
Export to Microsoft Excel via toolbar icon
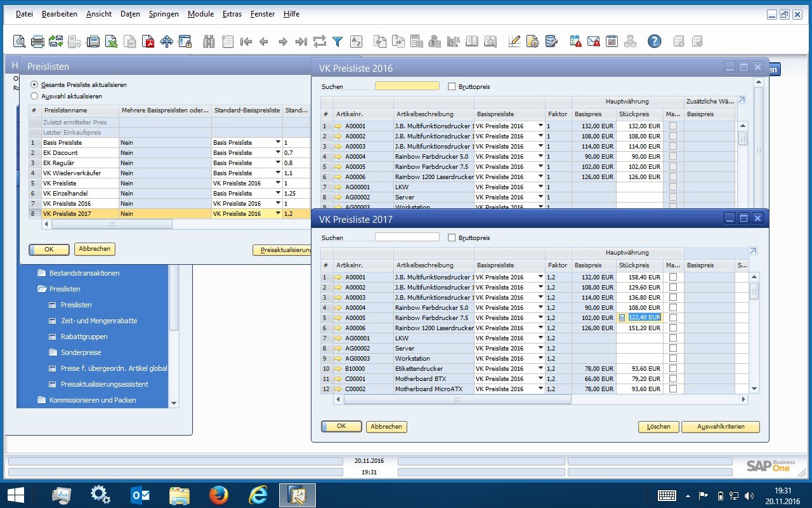click(111, 42)
